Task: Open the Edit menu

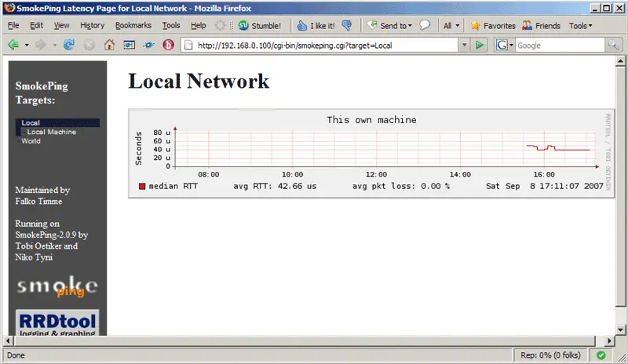Action: tap(36, 25)
